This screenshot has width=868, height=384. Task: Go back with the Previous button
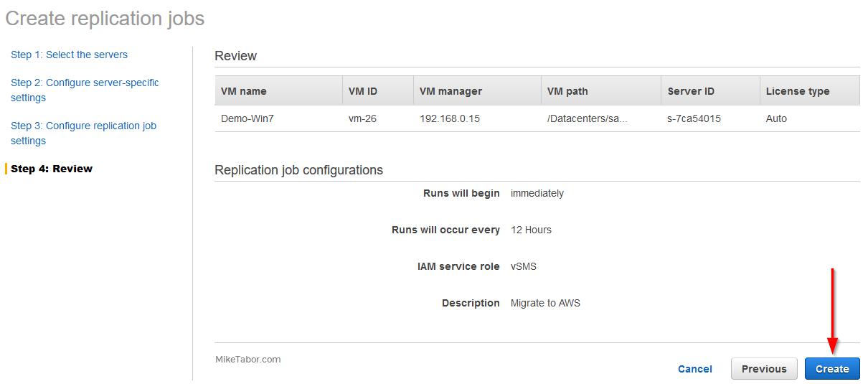[x=764, y=368]
